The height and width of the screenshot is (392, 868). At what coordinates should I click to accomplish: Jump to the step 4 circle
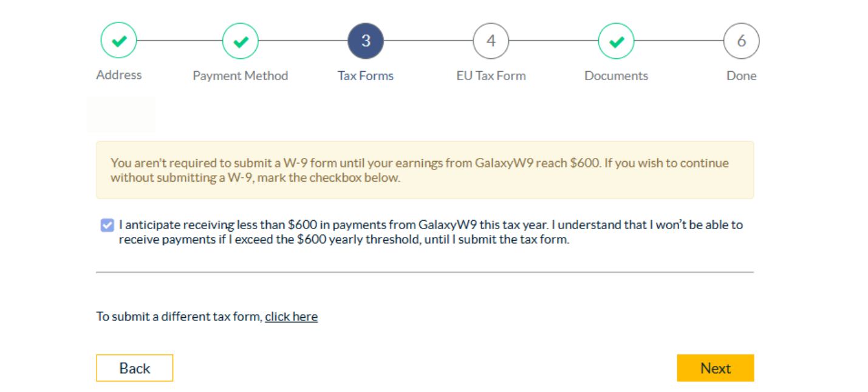(491, 41)
